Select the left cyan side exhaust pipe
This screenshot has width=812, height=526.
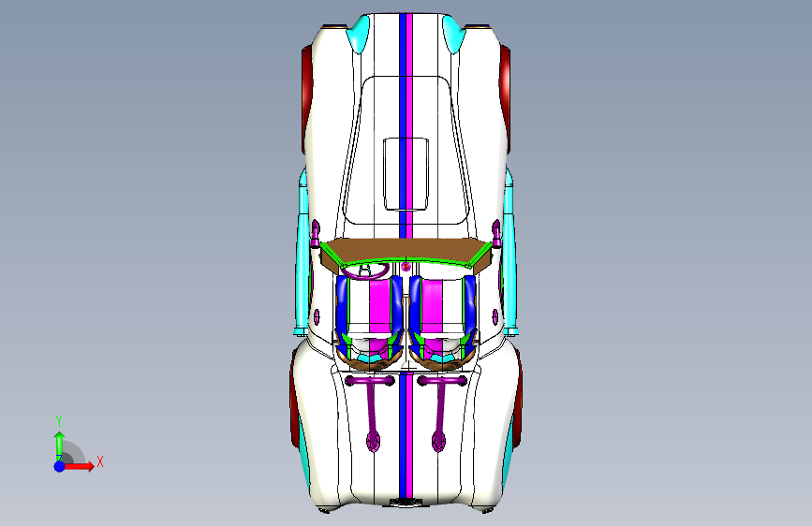click(x=302, y=253)
